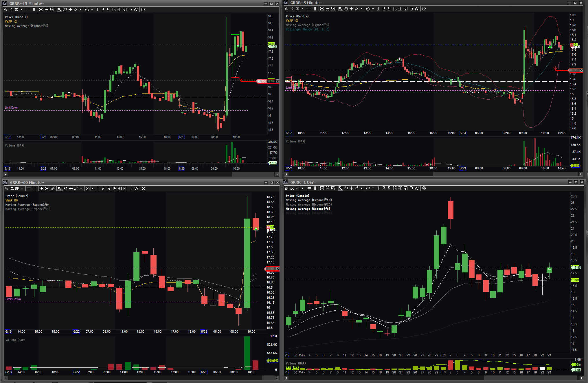Select Bollinger Bands legend in 5 Minute chart
This screenshot has height=383, width=588.
(308, 29)
